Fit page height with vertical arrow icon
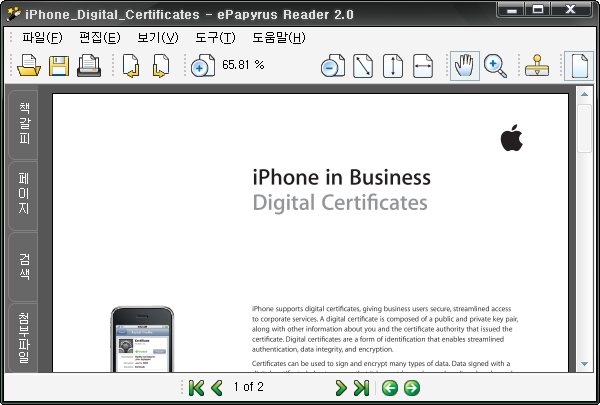The height and width of the screenshot is (405, 600). pyautogui.click(x=393, y=66)
